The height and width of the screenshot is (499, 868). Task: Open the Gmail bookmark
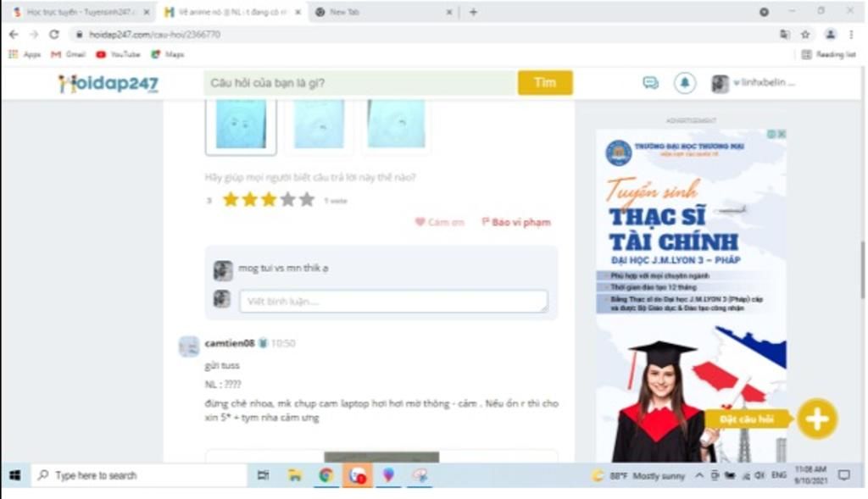point(68,54)
